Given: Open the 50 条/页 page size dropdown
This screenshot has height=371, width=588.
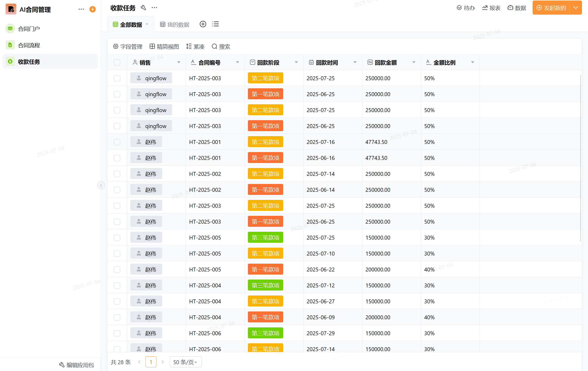Looking at the screenshot, I should 185,362.
